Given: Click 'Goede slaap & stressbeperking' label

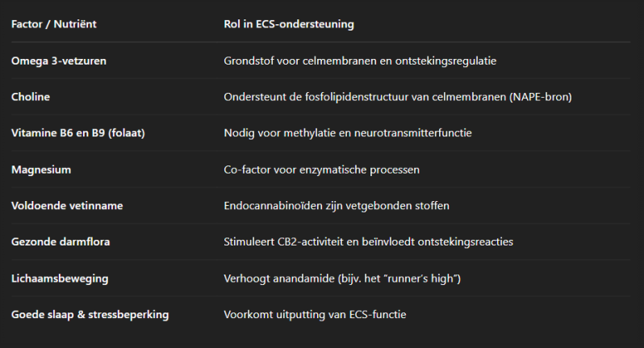Looking at the screenshot, I should (90, 315).
